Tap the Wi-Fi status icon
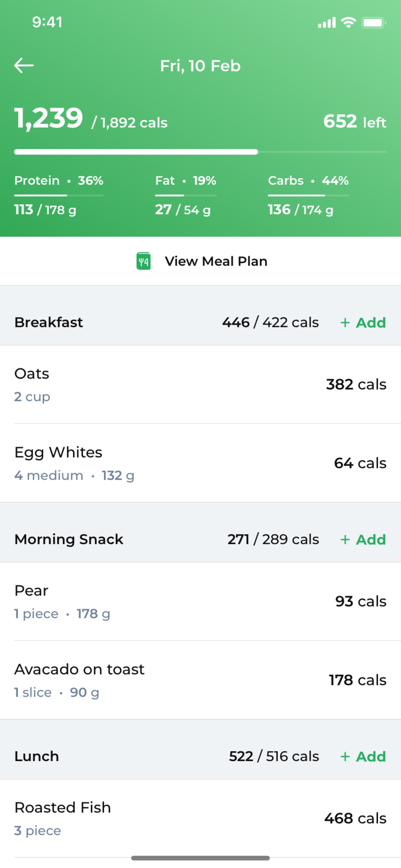The height and width of the screenshot is (868, 401). pos(348,23)
